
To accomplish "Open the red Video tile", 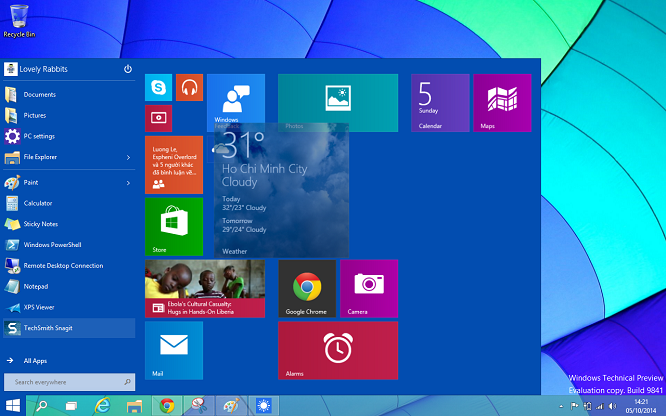I will pos(158,119).
